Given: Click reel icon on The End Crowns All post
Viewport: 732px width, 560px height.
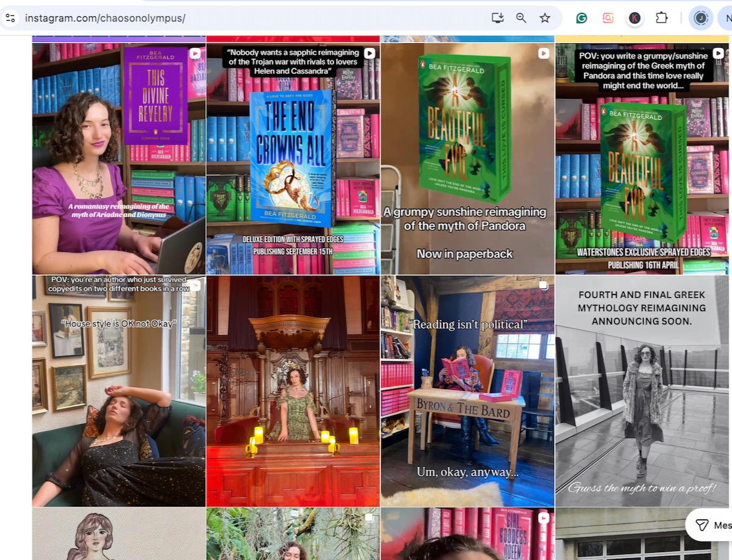Looking at the screenshot, I should (x=369, y=54).
